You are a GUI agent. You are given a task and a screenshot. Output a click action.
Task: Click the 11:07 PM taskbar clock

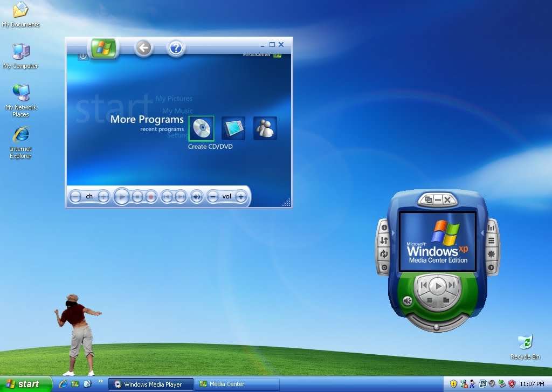pyautogui.click(x=532, y=384)
